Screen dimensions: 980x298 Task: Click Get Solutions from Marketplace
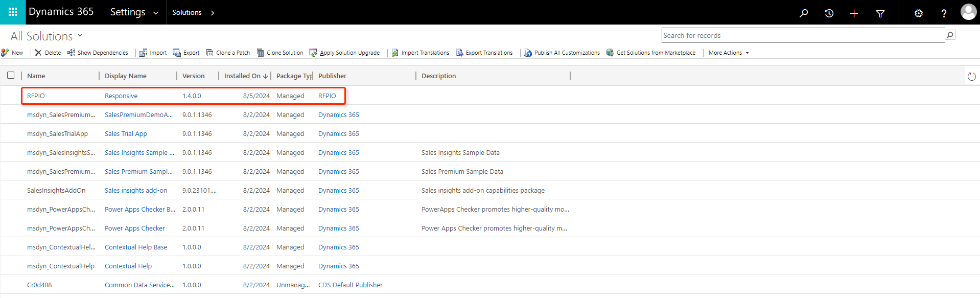651,53
